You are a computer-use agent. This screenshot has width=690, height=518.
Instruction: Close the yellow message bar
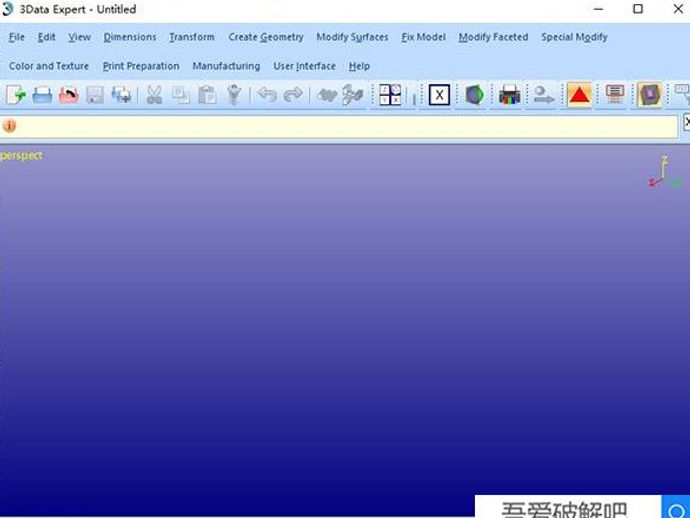686,122
